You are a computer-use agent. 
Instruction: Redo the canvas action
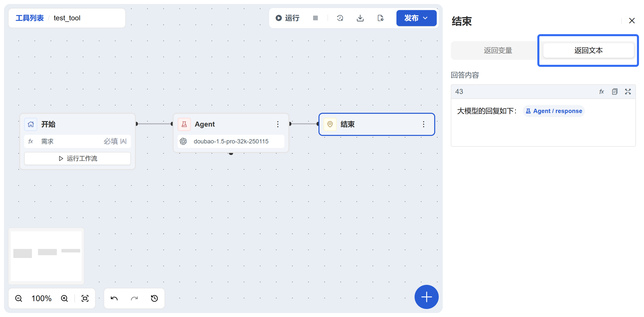pos(134,298)
